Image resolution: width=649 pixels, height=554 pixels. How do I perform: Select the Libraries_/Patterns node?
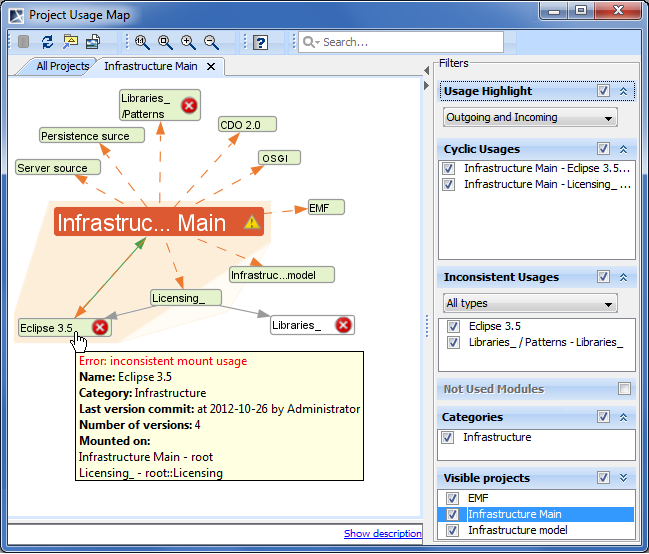(160, 106)
